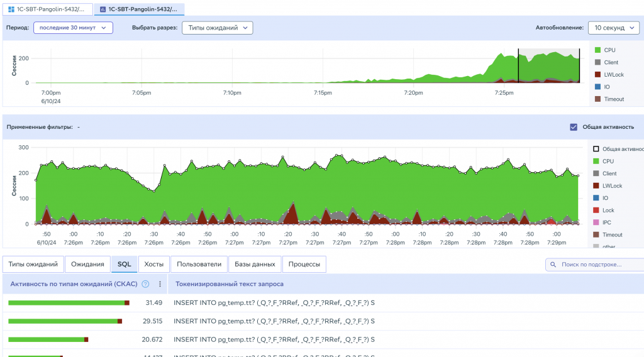Toggle IPC series in detailed chart legend
The width and height of the screenshot is (644, 357).
596,222
